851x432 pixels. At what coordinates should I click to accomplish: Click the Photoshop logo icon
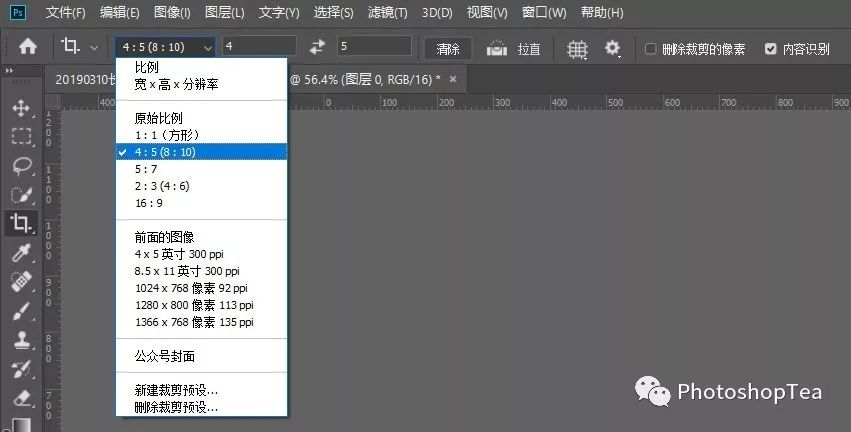(17, 12)
